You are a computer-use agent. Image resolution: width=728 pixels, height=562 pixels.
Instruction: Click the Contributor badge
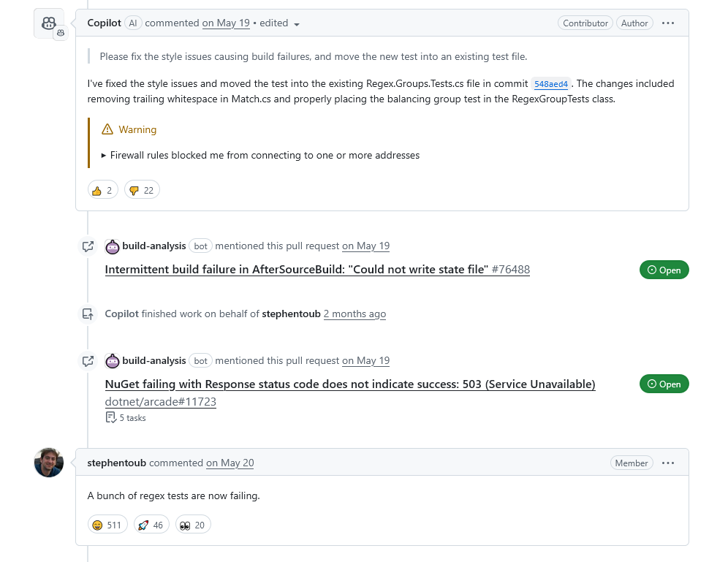[585, 23]
